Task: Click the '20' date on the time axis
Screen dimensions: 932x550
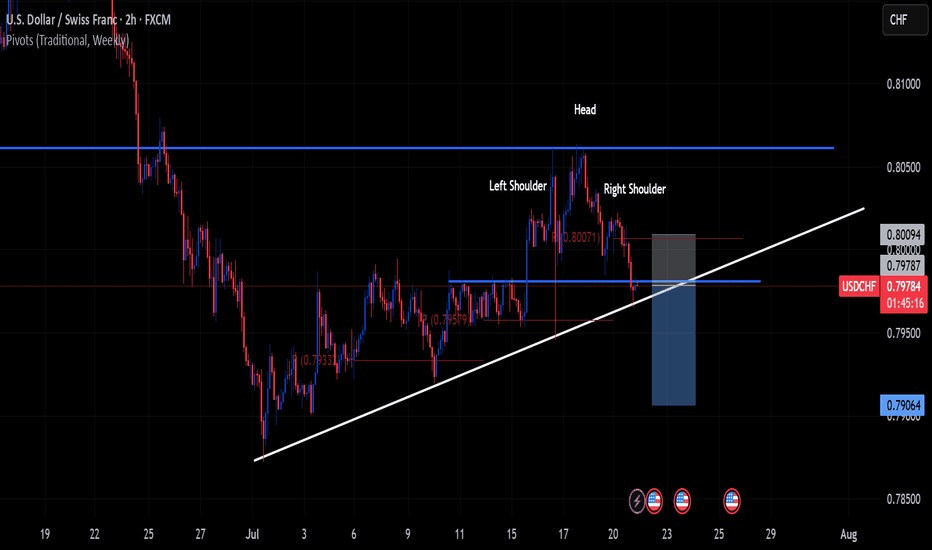Action: pos(613,534)
